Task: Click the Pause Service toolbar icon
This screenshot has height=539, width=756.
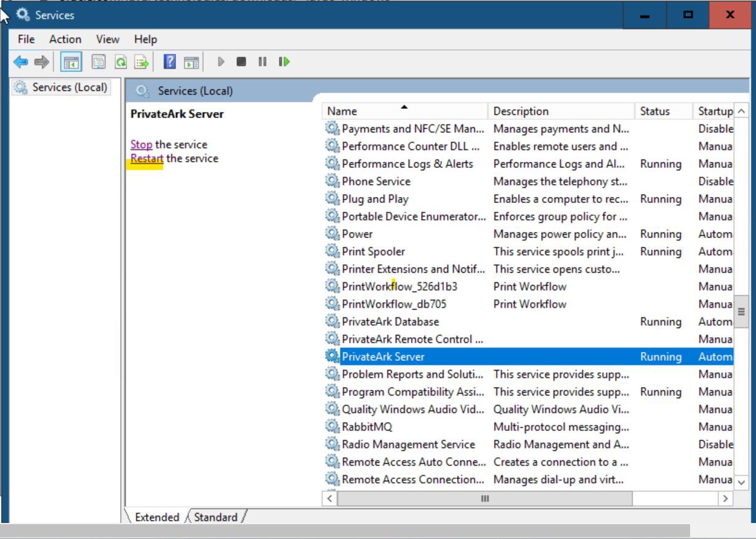Action: (262, 62)
